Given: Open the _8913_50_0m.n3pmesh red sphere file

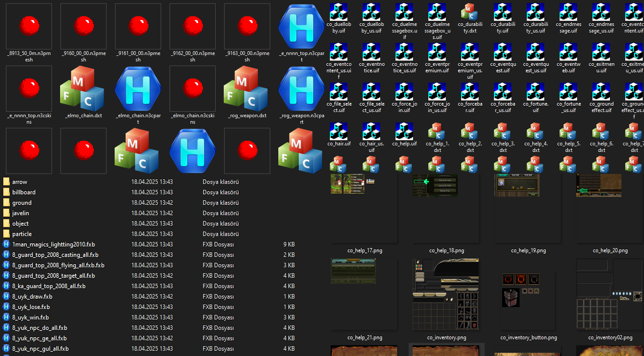Looking at the screenshot, I should 29,26.
